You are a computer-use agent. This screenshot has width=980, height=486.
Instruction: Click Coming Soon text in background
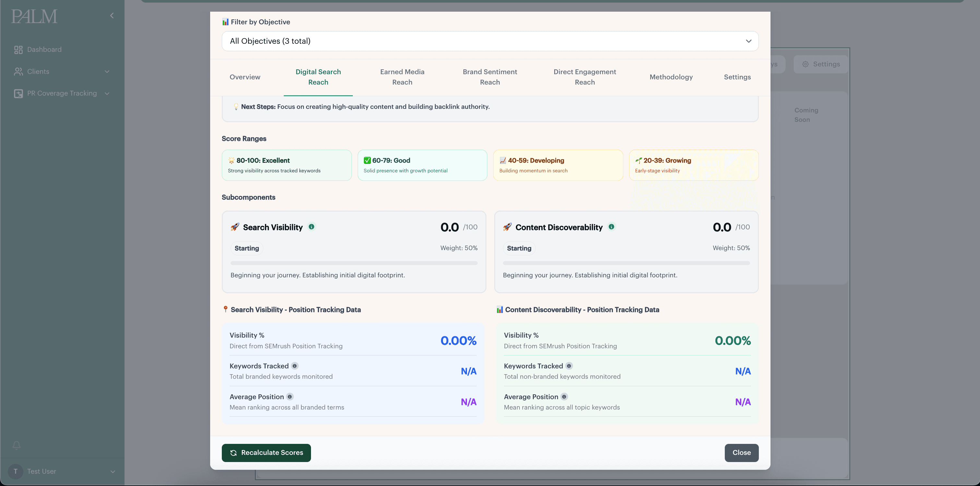[806, 115]
